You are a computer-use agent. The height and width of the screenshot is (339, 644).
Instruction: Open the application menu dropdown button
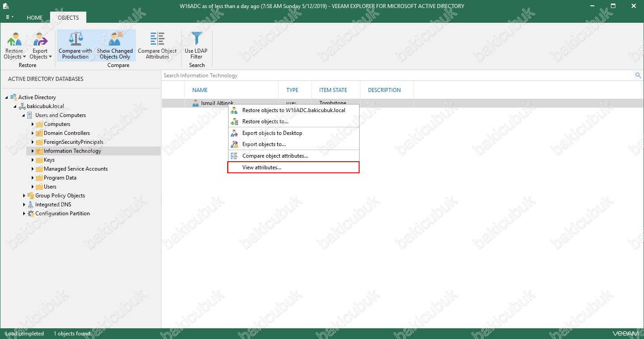click(9, 17)
